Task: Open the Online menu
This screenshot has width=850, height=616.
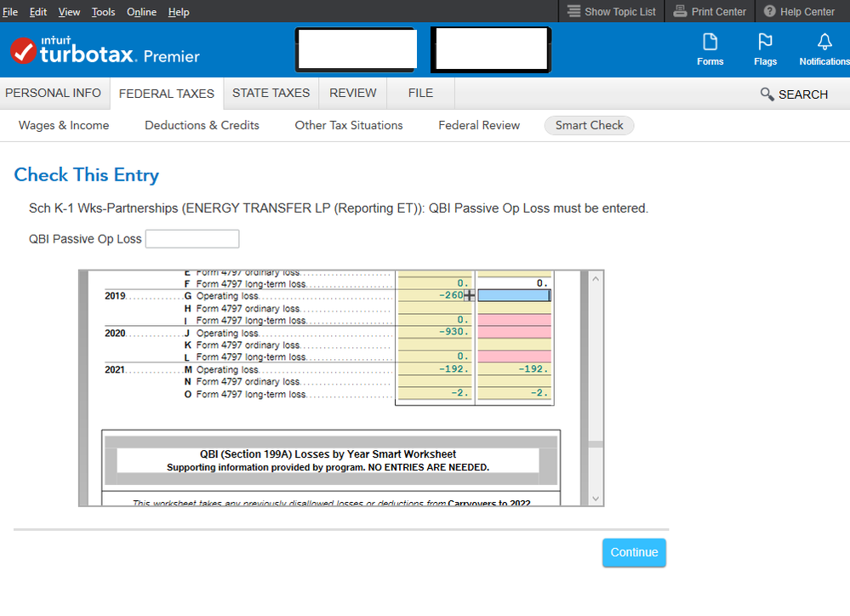Action: coord(141,12)
